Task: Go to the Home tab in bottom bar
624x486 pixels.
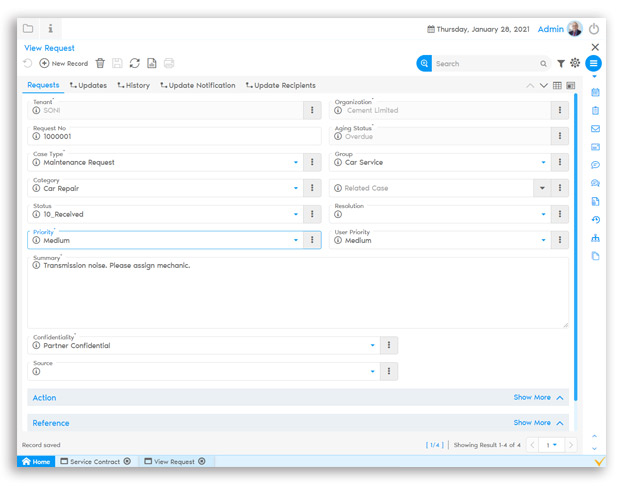Action: click(35, 461)
